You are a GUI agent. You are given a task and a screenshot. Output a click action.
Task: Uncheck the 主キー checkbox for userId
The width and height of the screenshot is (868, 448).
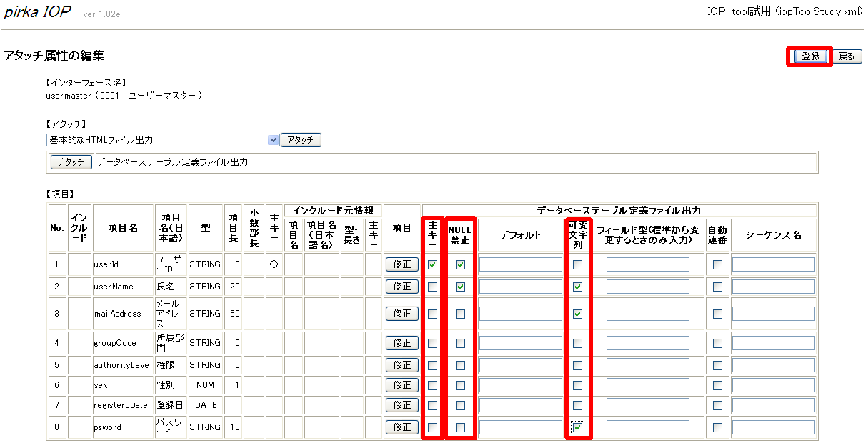click(x=432, y=264)
